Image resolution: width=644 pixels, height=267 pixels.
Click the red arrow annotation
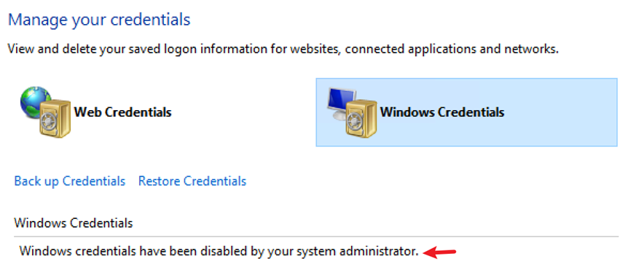point(439,252)
